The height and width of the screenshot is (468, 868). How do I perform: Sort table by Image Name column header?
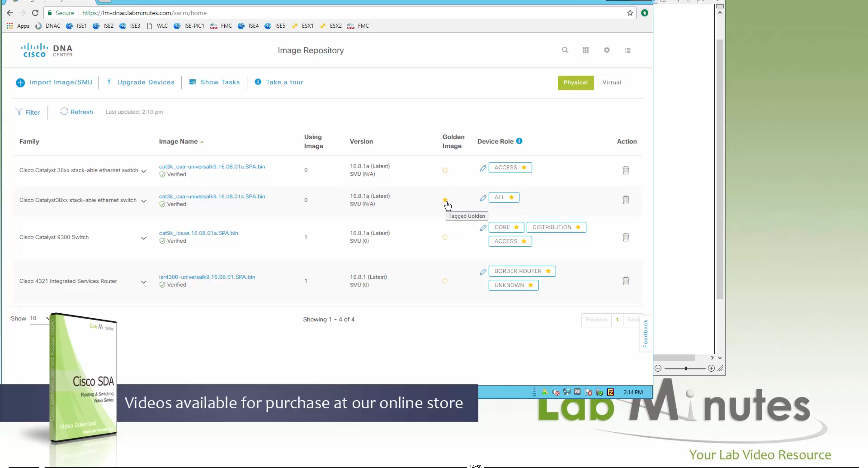click(178, 142)
